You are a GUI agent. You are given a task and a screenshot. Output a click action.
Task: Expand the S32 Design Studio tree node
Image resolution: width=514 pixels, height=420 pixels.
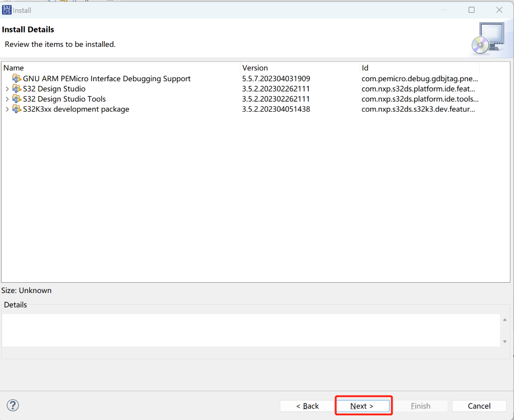7,89
